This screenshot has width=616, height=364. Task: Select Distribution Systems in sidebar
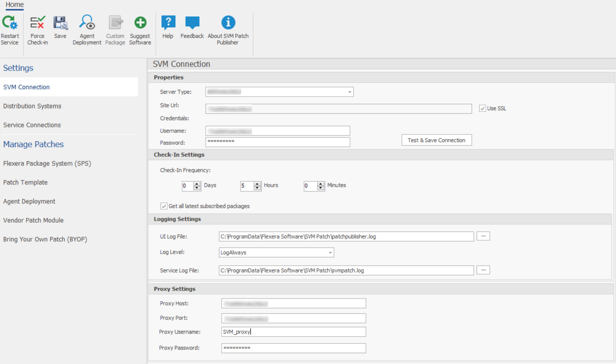pyautogui.click(x=32, y=106)
